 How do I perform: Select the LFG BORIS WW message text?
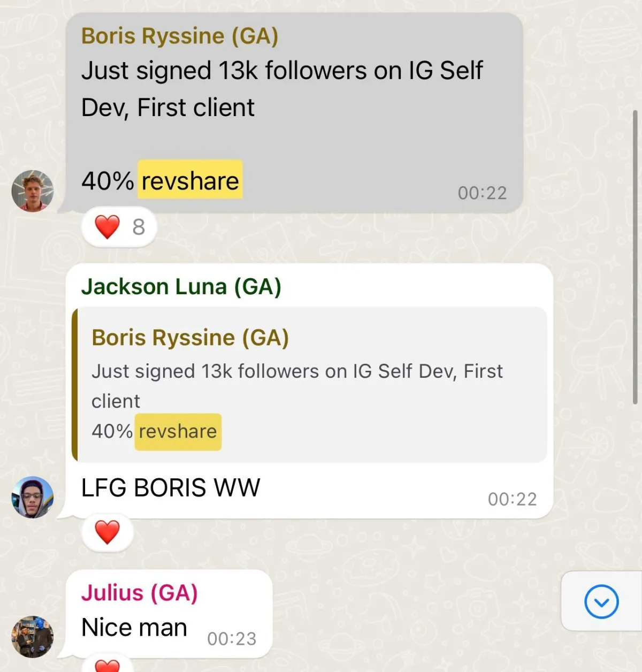point(170,488)
